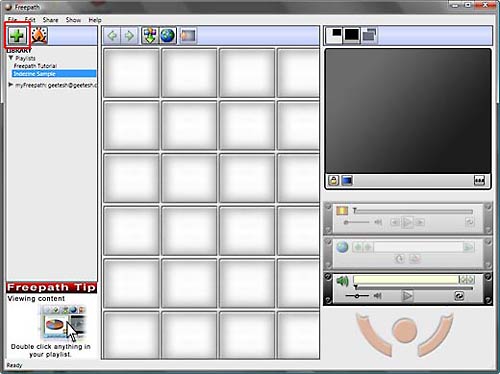Click the audio panel next track arrow

pos(470,280)
